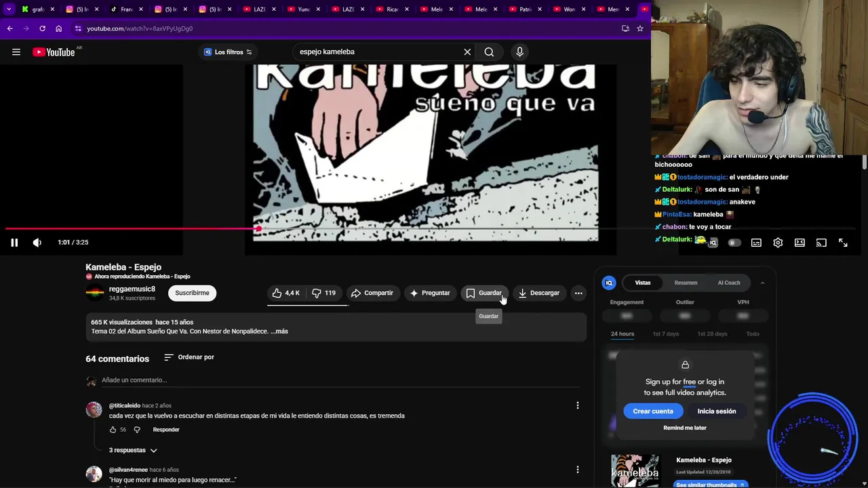Like the comment by @titicaleido
The width and height of the screenshot is (868, 488).
[x=113, y=430]
